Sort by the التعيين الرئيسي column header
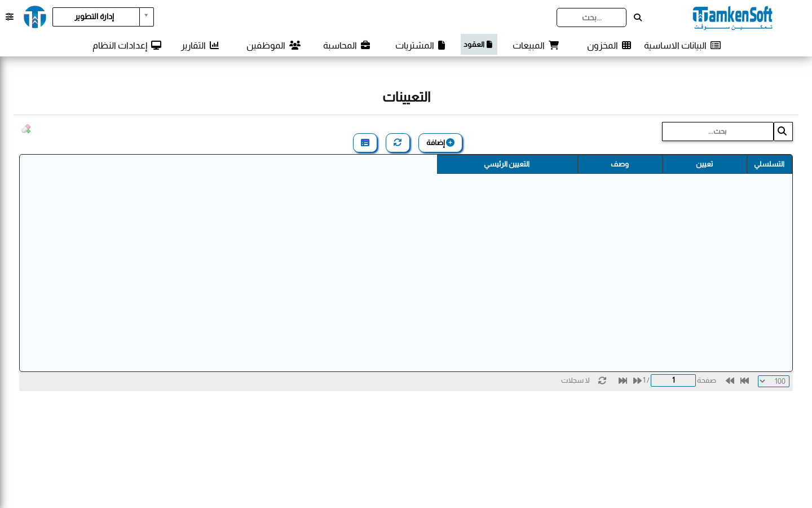Viewport: 812px width, 508px height. (507, 164)
